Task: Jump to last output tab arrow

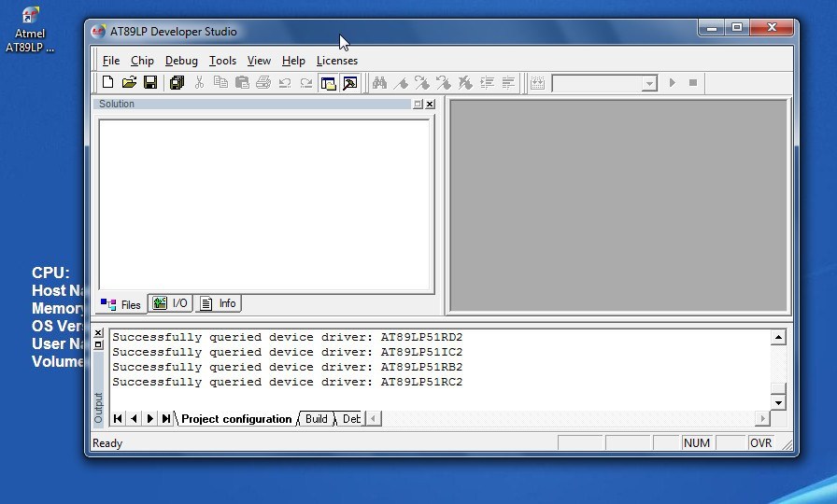Action: [166, 419]
